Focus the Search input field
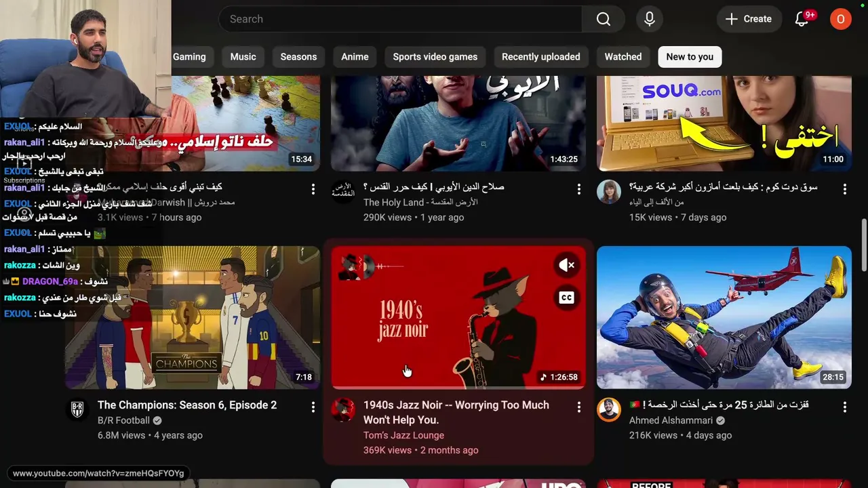 click(400, 19)
